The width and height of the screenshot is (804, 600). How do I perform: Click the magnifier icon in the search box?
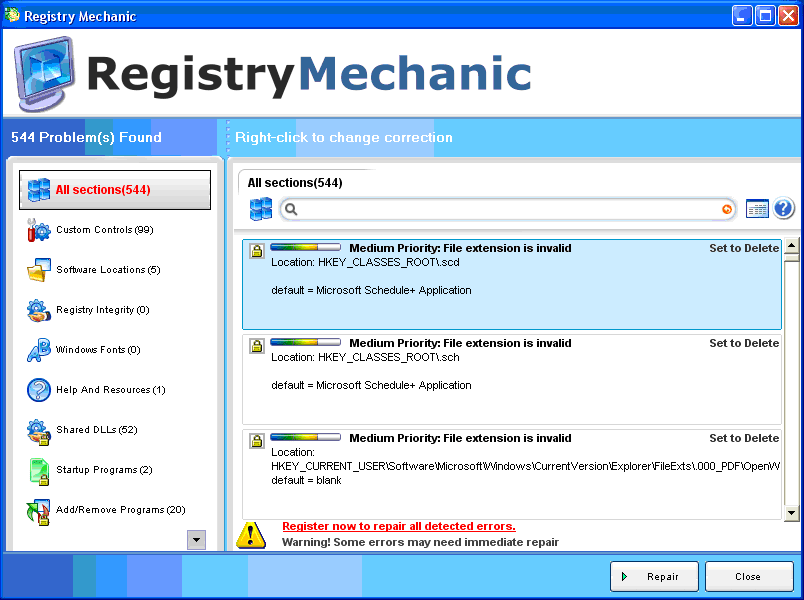tap(291, 209)
